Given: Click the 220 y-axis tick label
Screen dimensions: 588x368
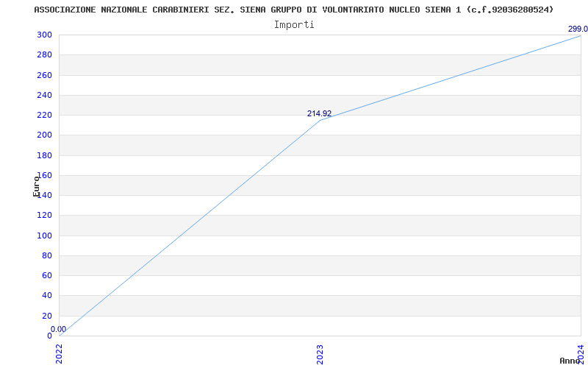Looking at the screenshot, I should click(44, 116).
